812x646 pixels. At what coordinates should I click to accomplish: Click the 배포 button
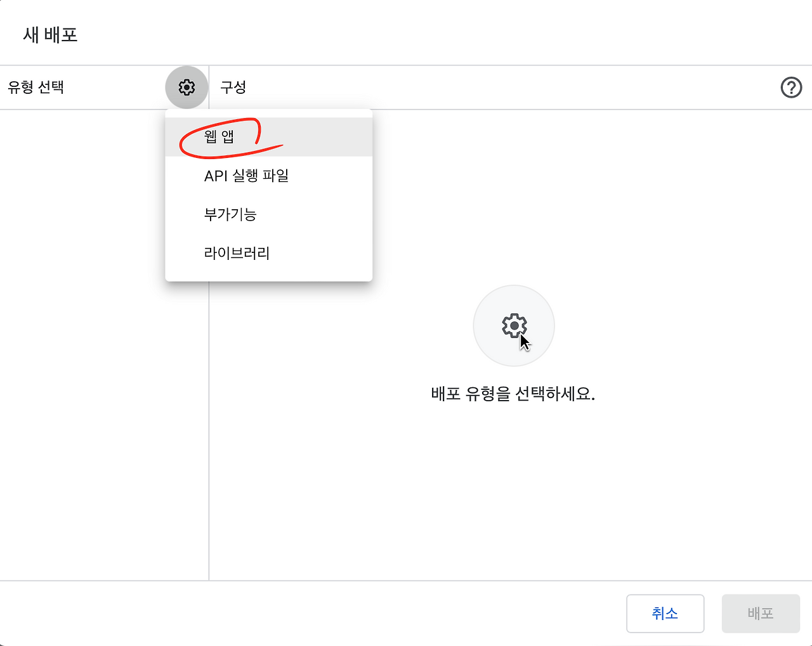[x=760, y=613]
